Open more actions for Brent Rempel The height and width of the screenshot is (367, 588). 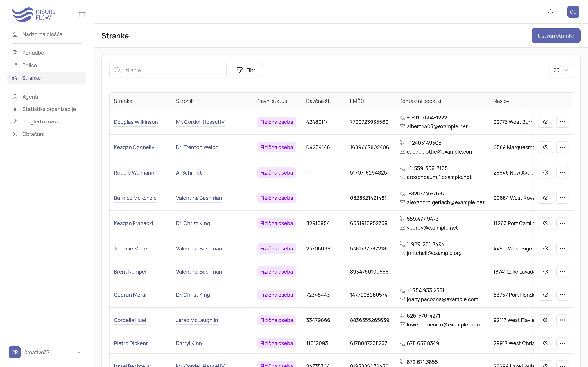click(562, 272)
